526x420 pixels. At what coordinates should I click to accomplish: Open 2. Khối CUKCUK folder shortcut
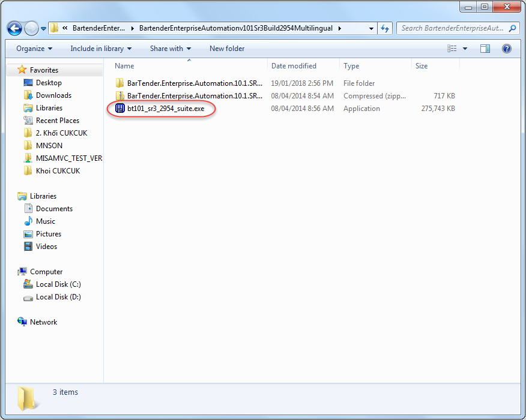[x=61, y=133]
